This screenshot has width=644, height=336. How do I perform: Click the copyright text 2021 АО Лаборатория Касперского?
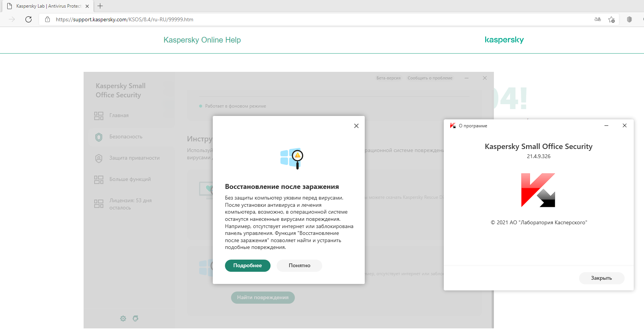[x=539, y=223]
